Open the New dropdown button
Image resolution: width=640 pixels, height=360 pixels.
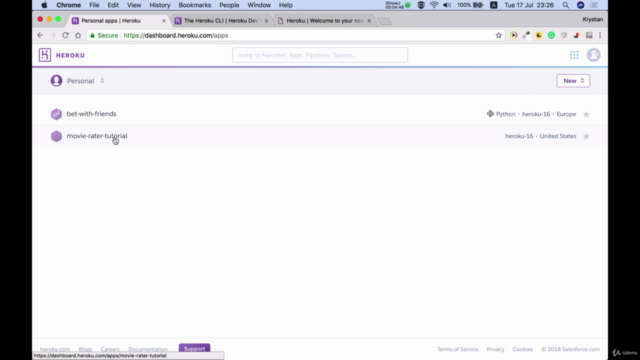pos(573,81)
